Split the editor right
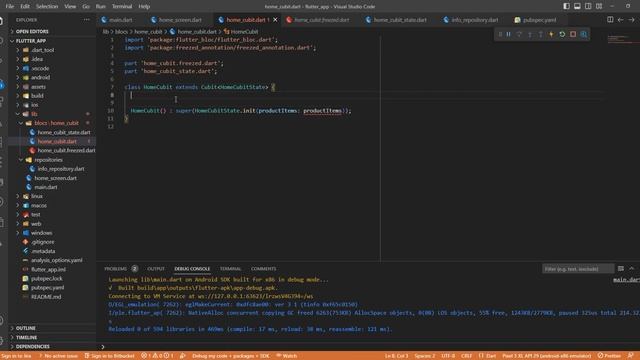 coord(610,20)
